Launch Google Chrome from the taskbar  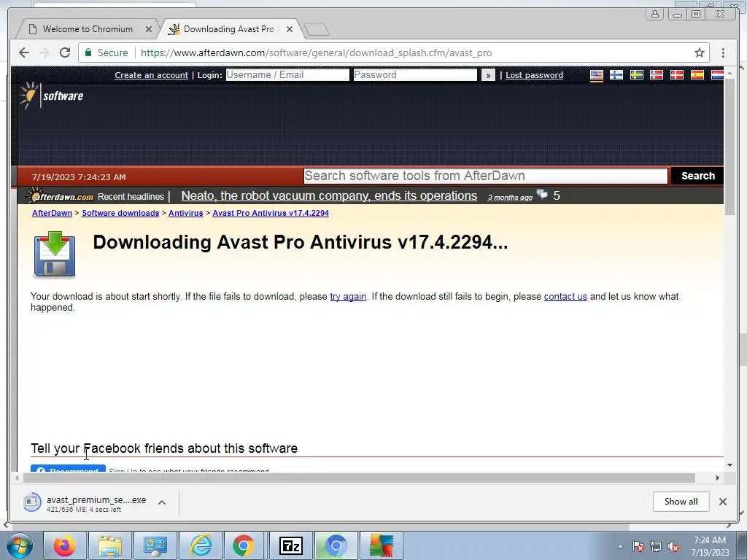pyautogui.click(x=244, y=545)
